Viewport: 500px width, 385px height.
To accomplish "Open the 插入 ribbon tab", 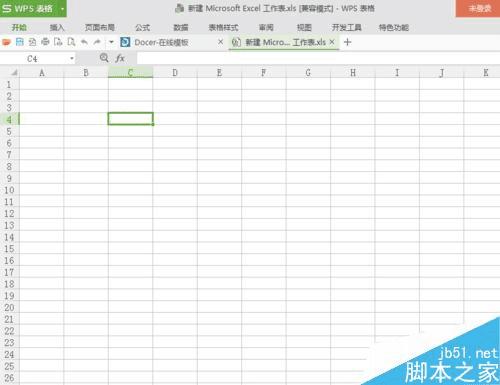I will (57, 27).
